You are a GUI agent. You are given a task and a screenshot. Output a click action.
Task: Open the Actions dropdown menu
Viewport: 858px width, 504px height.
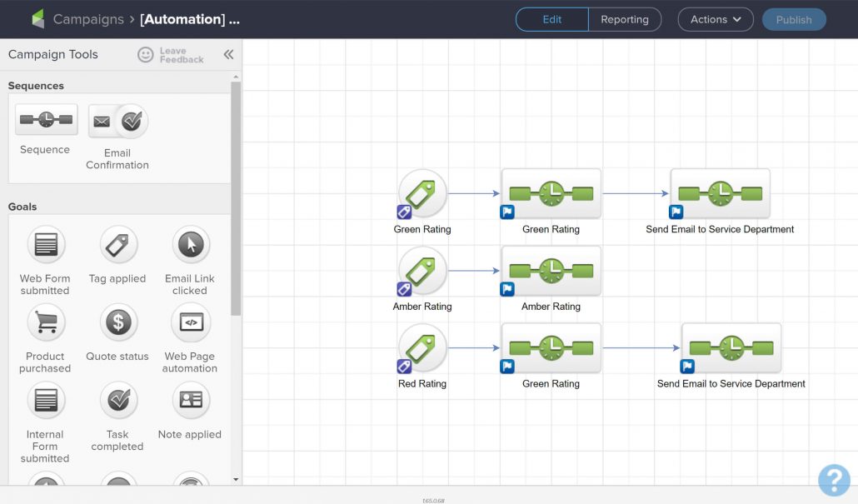[x=716, y=20]
